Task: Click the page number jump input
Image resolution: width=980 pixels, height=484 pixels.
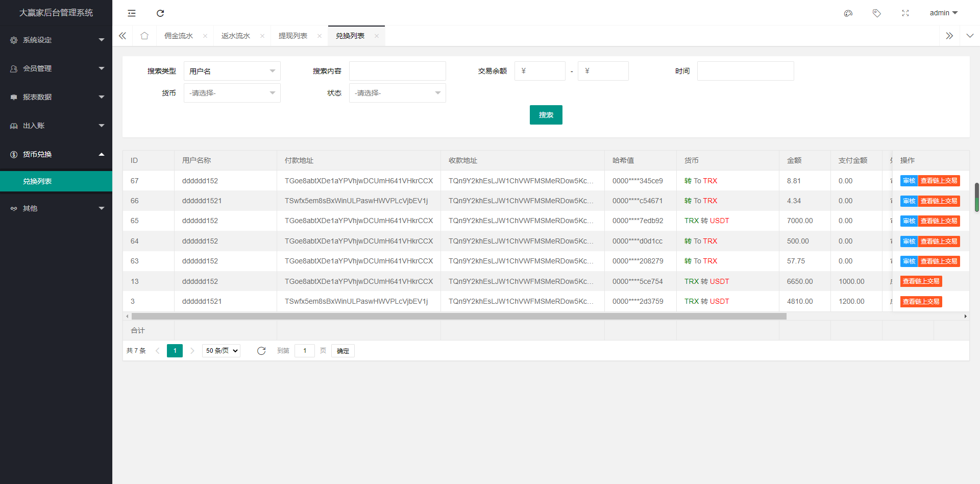Action: coord(305,351)
